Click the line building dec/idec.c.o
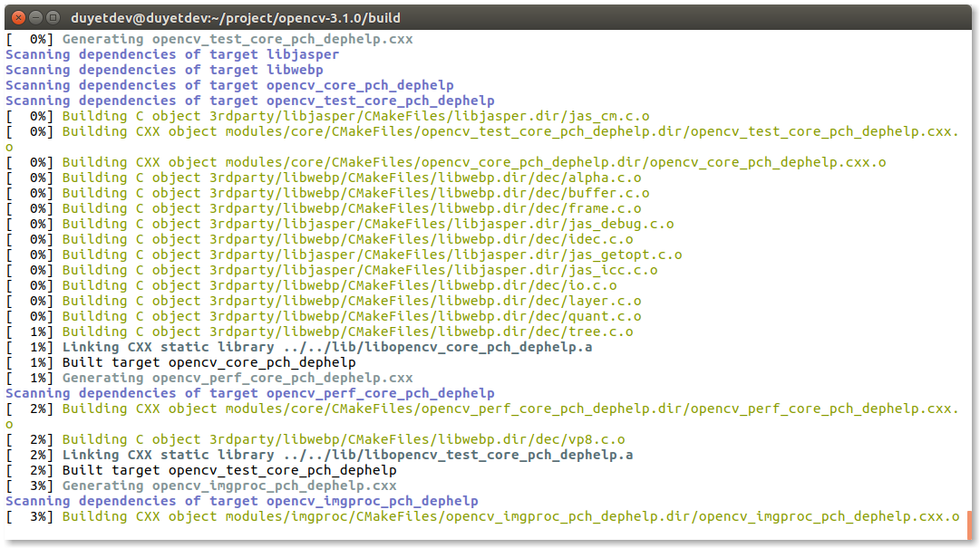 [320, 239]
